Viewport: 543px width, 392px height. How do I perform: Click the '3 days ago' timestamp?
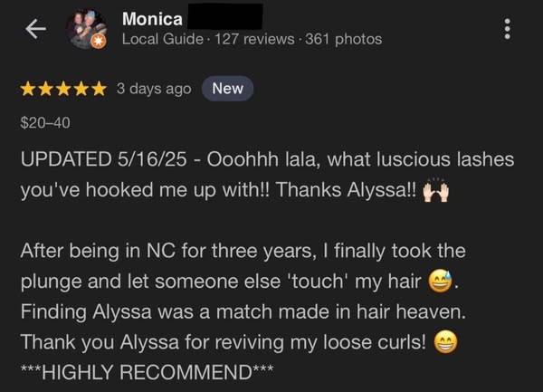pyautogui.click(x=154, y=89)
